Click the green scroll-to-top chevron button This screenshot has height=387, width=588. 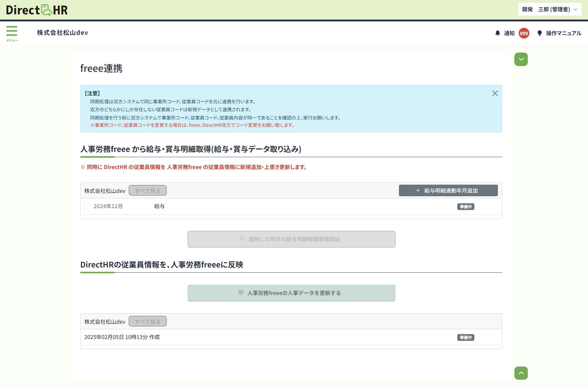pyautogui.click(x=521, y=373)
